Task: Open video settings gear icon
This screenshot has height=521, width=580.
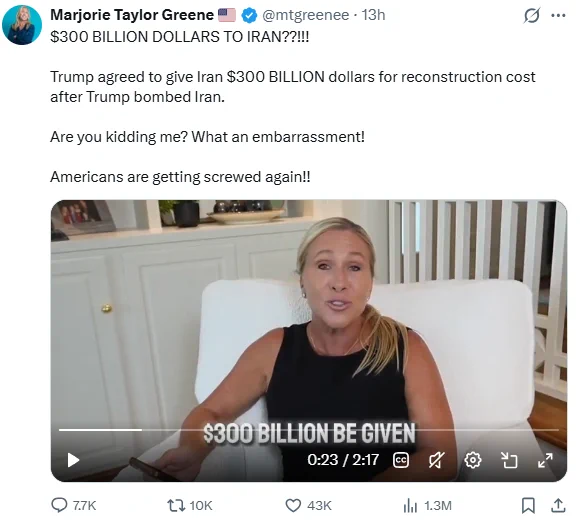Action: 473,460
